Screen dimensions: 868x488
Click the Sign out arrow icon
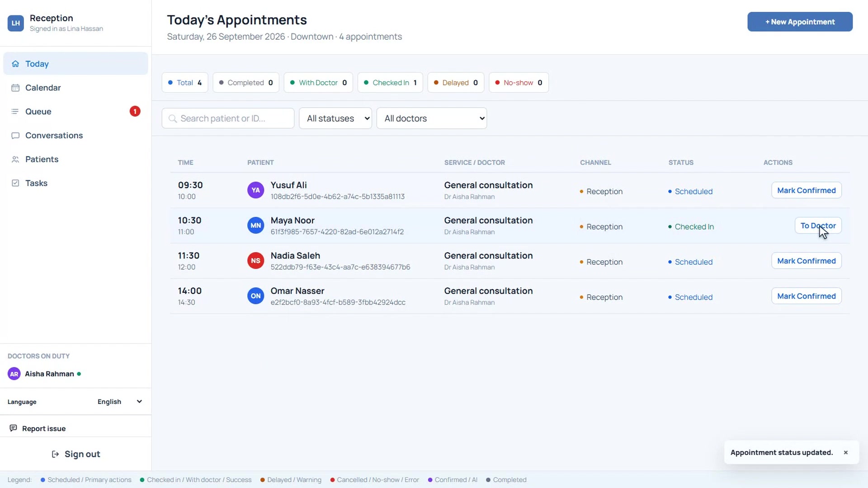pyautogui.click(x=56, y=454)
